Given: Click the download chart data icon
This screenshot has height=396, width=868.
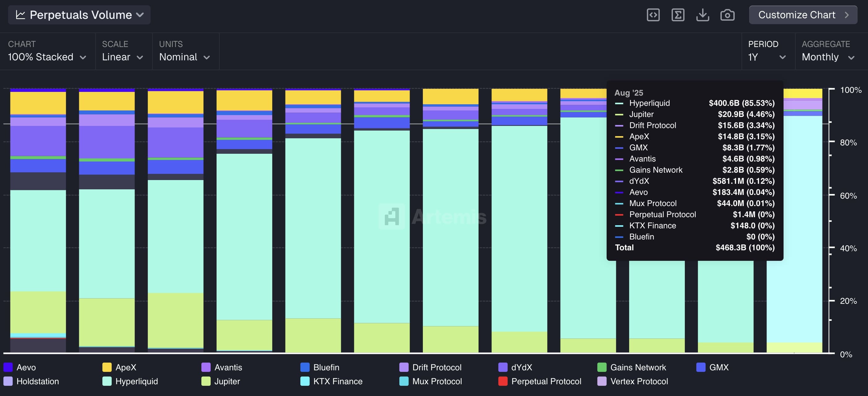Looking at the screenshot, I should click(703, 15).
